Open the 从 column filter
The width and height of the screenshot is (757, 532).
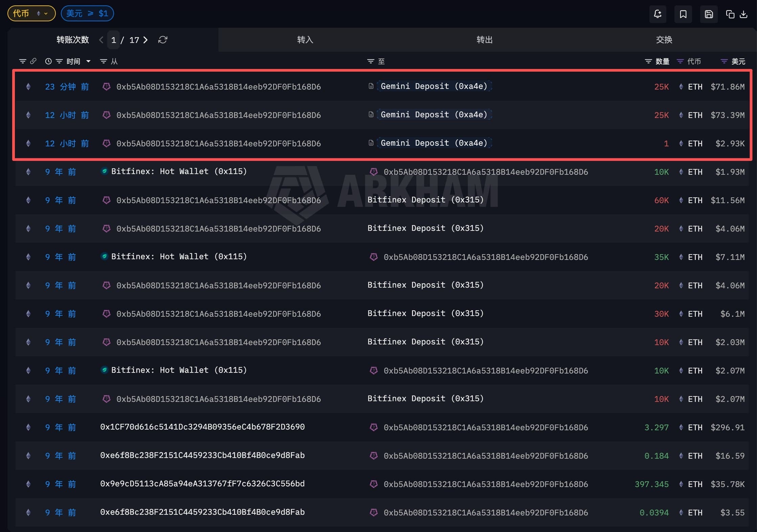(x=104, y=61)
